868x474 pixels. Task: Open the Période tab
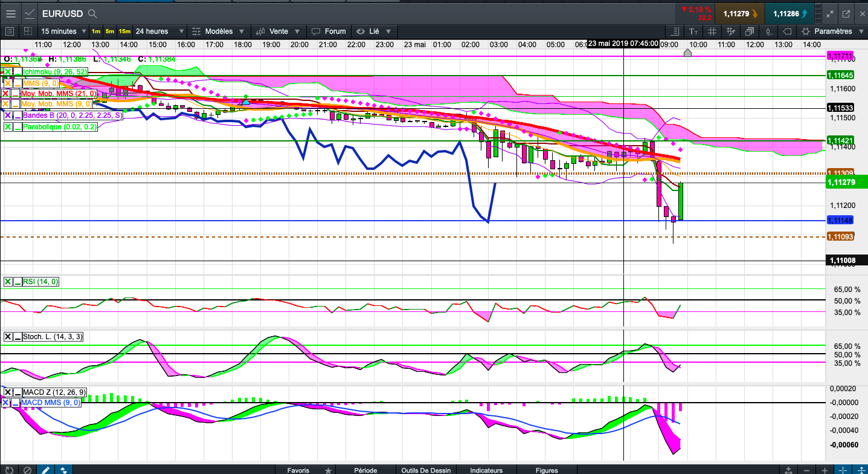[x=365, y=470]
